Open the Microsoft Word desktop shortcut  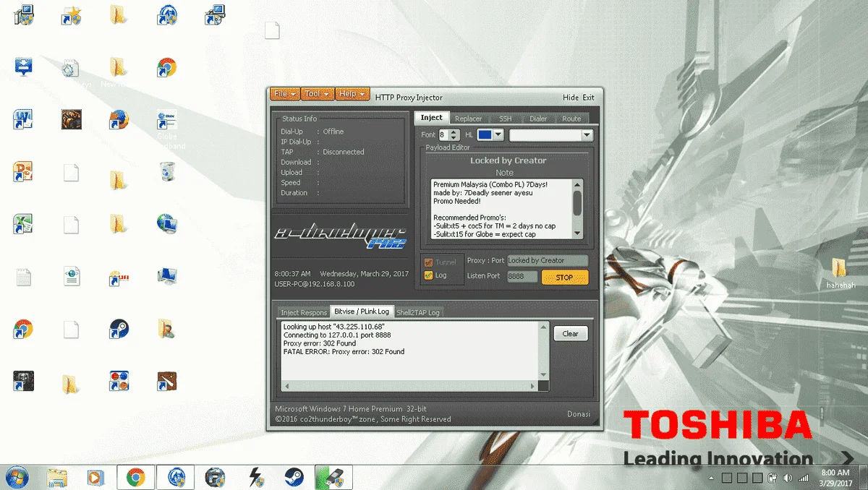click(x=23, y=119)
